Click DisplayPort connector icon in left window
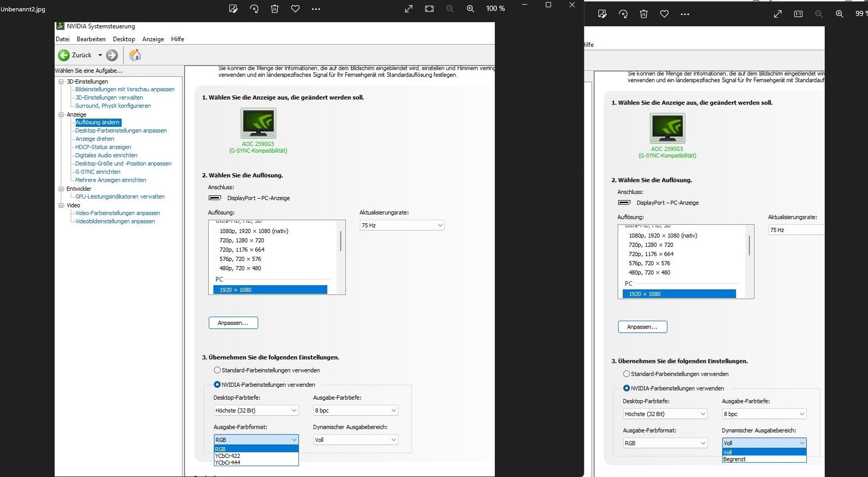Image resolution: width=868 pixels, height=477 pixels. [x=214, y=198]
